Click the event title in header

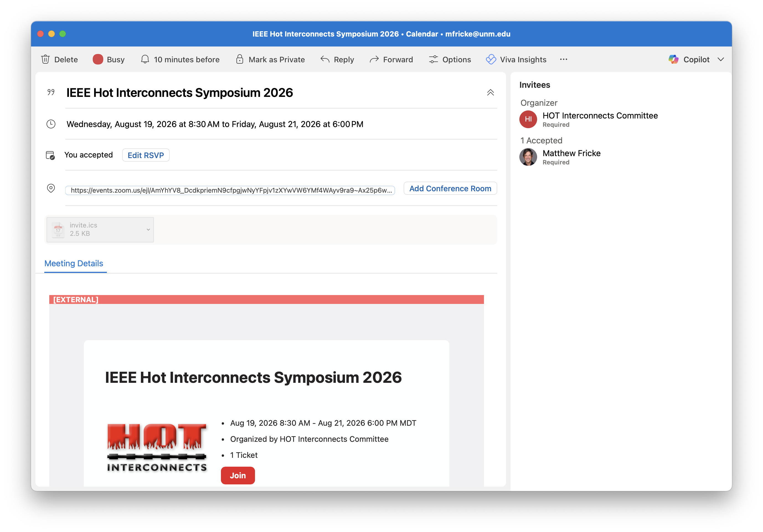tap(180, 93)
